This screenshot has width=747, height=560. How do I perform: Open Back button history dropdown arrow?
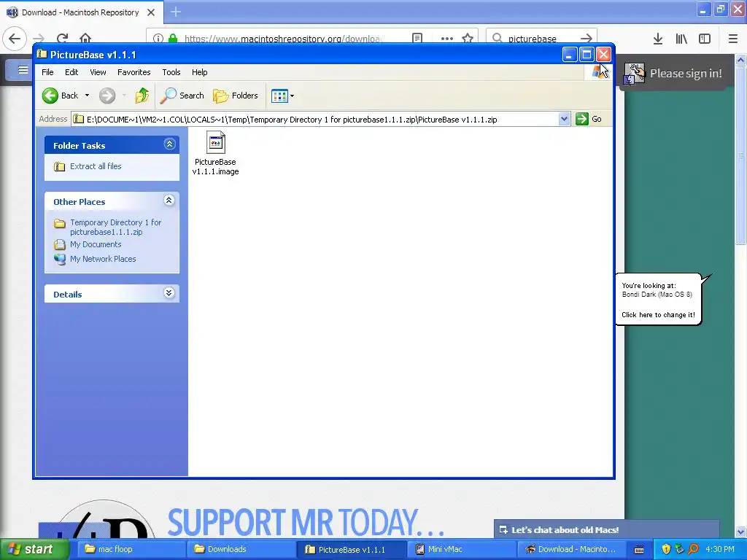88,96
